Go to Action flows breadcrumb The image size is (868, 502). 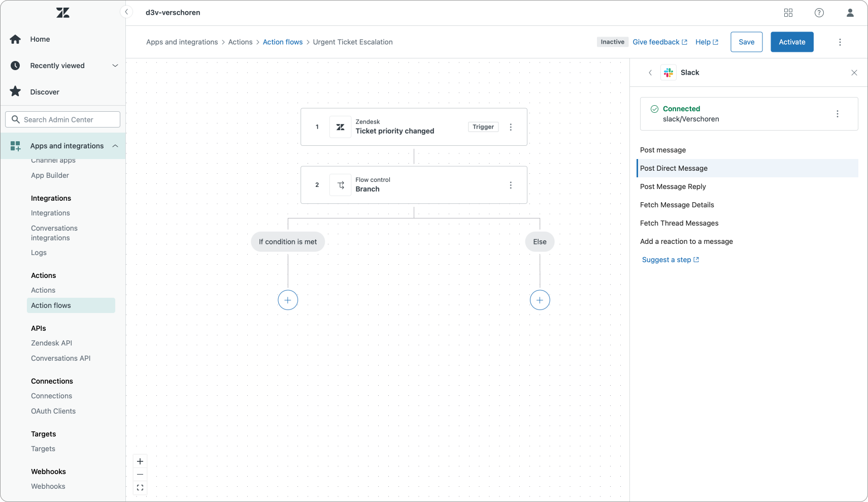point(283,42)
